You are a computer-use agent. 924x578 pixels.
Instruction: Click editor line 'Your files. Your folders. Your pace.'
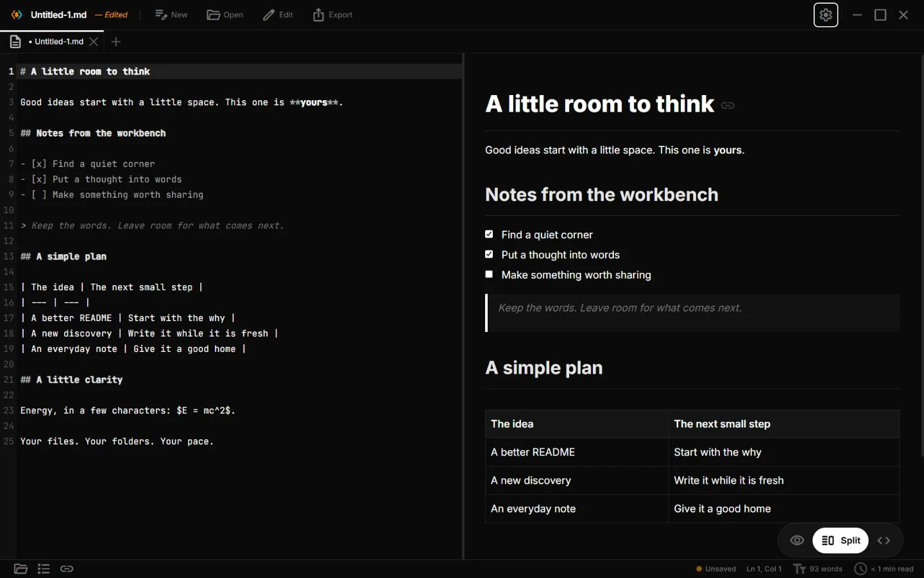coord(117,441)
